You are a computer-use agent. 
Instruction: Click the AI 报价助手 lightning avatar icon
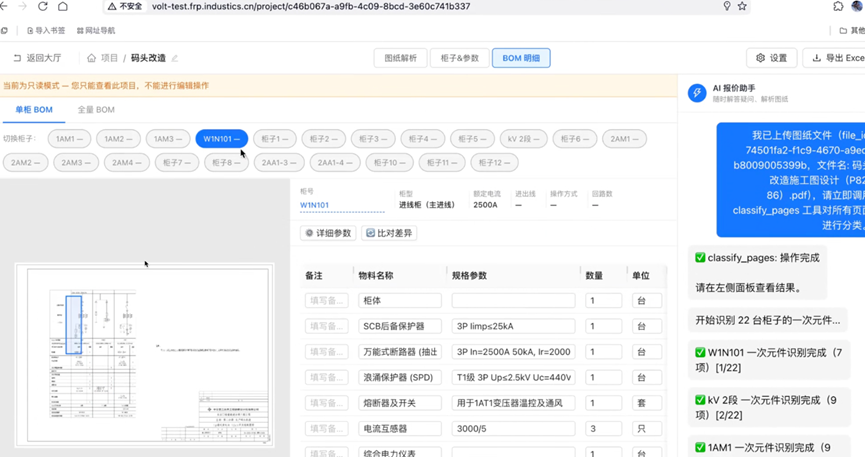coord(697,93)
